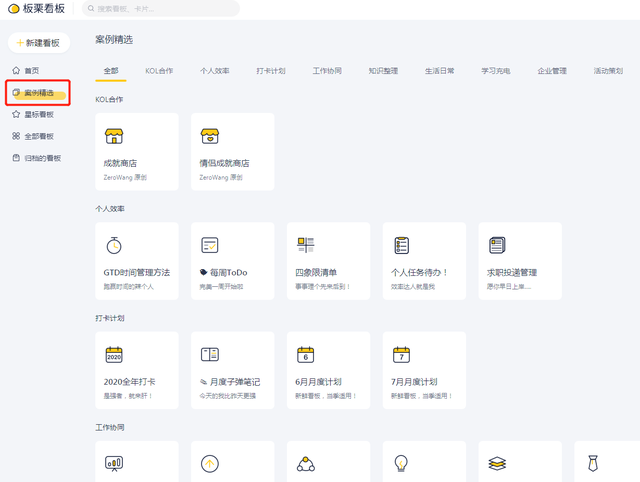Open the 求职投递管理 card title

(512, 273)
